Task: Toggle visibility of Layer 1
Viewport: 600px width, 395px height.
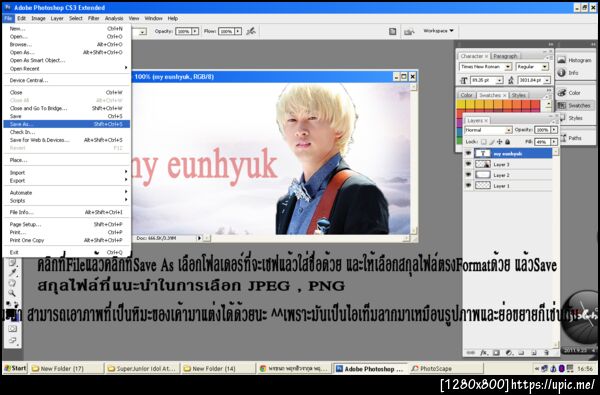Action: tap(468, 185)
